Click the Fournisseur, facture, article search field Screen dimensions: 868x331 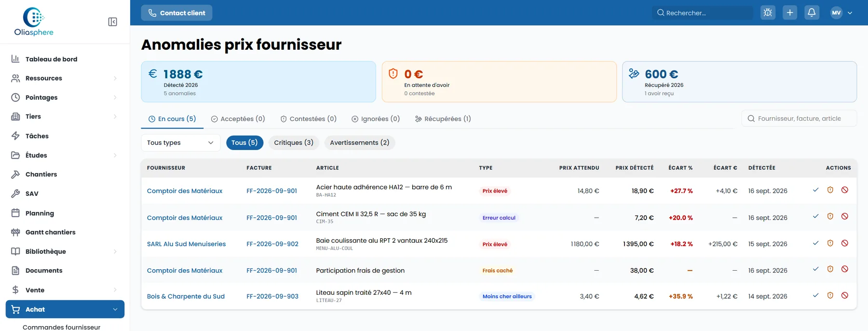799,119
